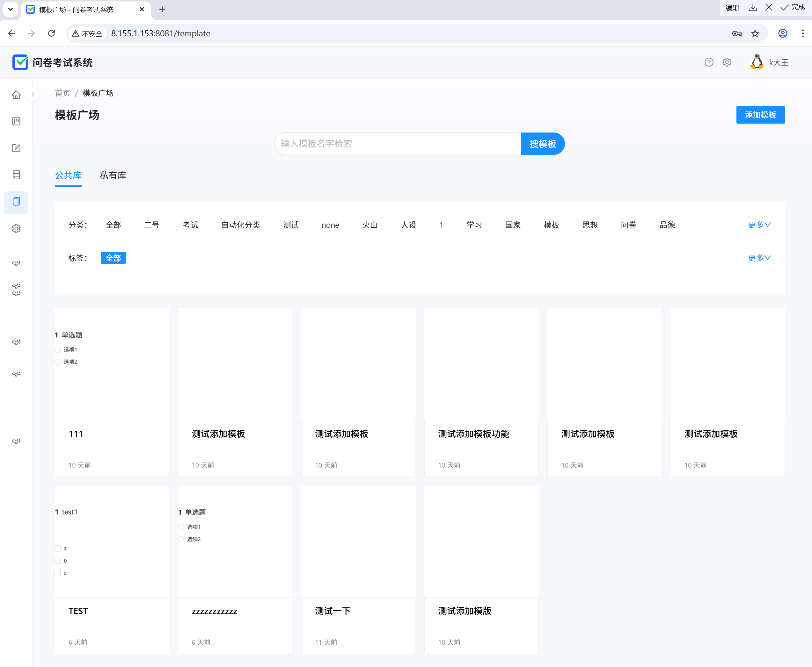Select the 公共库 tab
812x667 pixels.
68,176
